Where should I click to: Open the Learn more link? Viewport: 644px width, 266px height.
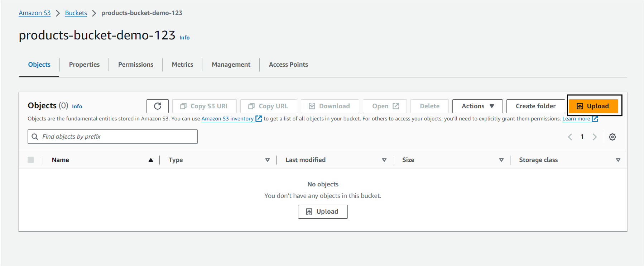[x=576, y=119]
